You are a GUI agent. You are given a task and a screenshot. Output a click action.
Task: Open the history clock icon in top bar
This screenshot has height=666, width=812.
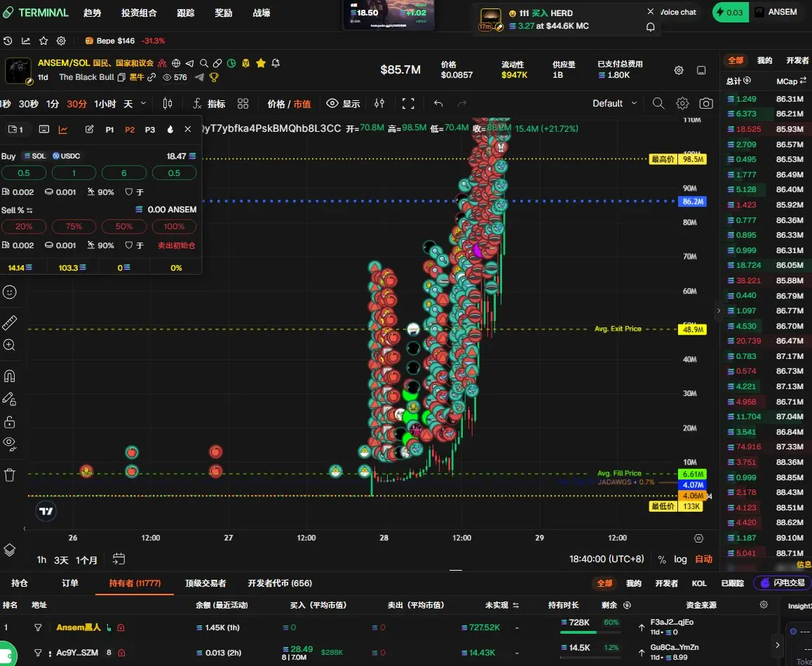[8, 41]
